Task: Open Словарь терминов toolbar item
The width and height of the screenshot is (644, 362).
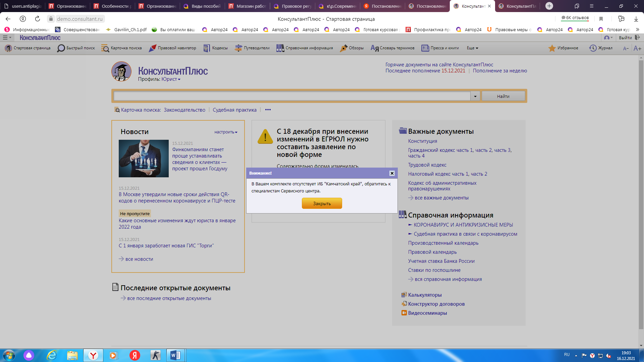Action: [392, 48]
